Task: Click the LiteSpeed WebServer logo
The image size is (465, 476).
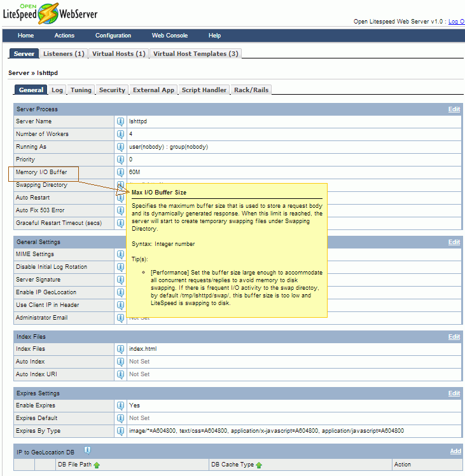Action: click(x=50, y=13)
